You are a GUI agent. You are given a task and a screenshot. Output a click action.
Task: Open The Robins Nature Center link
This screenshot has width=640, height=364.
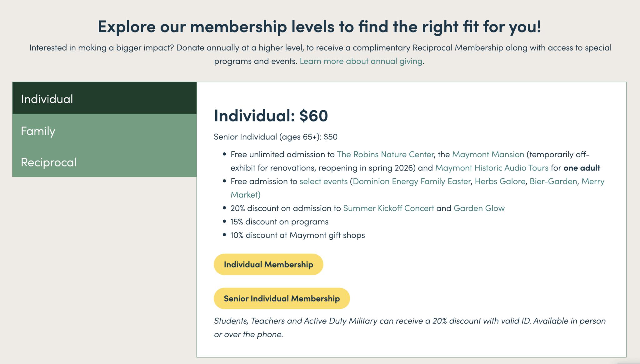tap(385, 155)
